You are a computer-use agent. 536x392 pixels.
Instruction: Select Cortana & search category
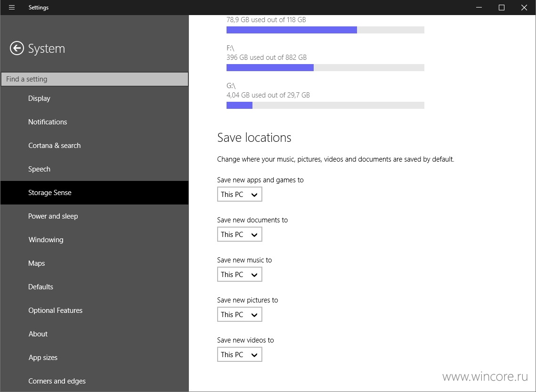[94, 146]
